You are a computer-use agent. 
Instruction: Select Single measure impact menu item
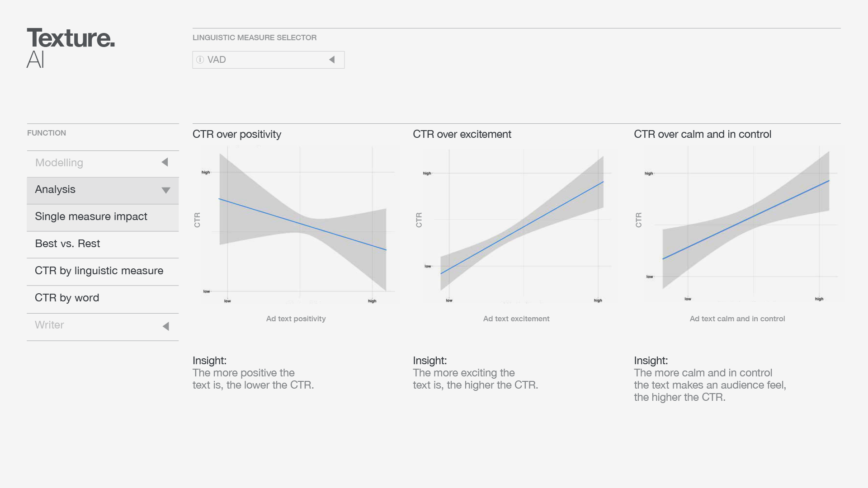point(91,216)
